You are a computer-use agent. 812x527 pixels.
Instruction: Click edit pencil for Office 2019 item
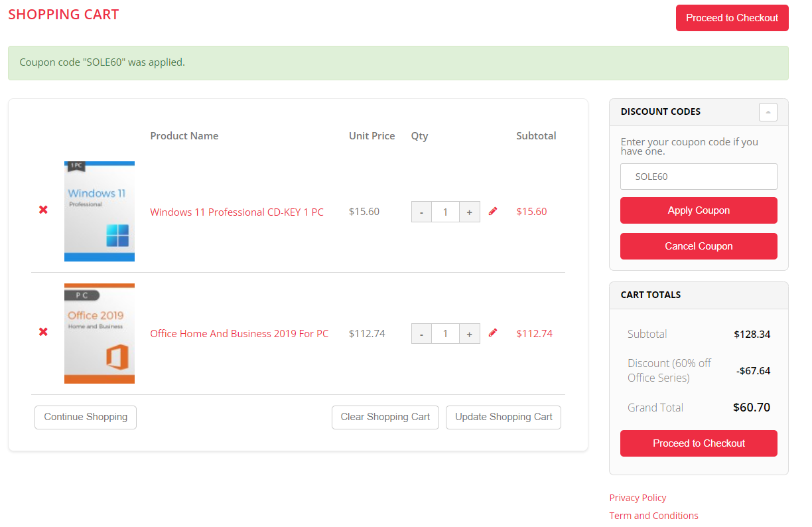pos(493,333)
